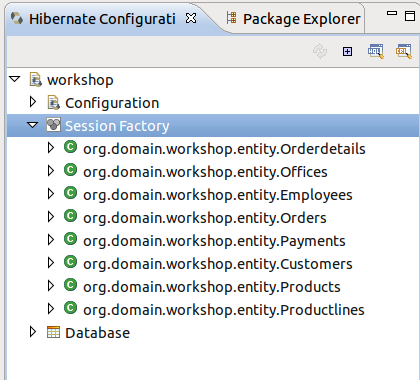Select the Session Factory label
420x380 pixels.
[117, 126]
